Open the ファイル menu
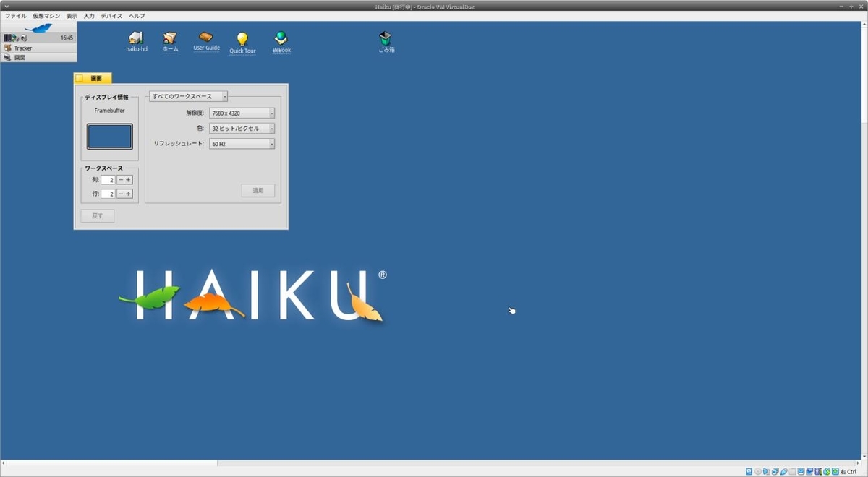The image size is (868, 477). tap(15, 15)
